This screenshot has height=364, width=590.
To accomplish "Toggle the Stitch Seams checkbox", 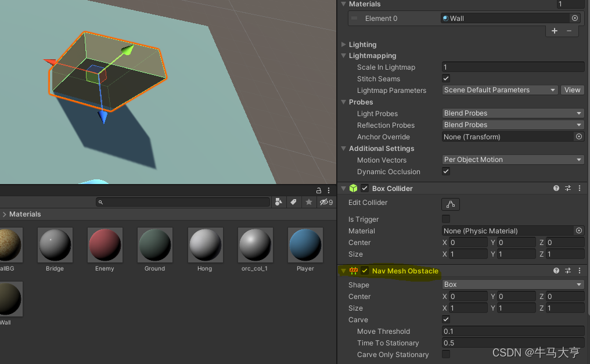I will [x=446, y=78].
